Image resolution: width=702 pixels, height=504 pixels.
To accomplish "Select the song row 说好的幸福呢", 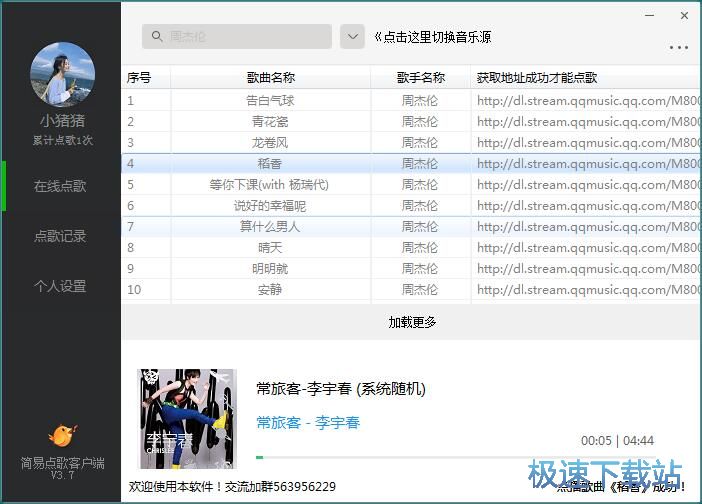I will pyautogui.click(x=411, y=205).
